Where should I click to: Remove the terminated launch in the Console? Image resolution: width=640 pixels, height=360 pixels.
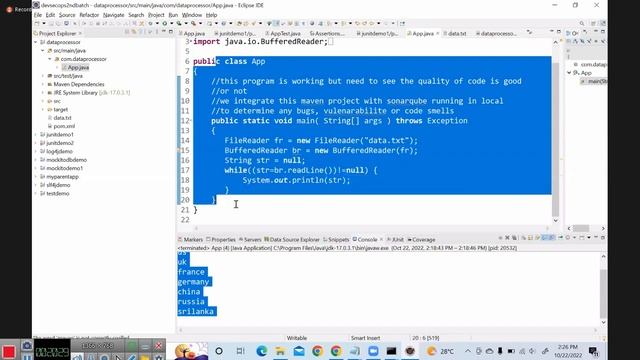[507, 238]
